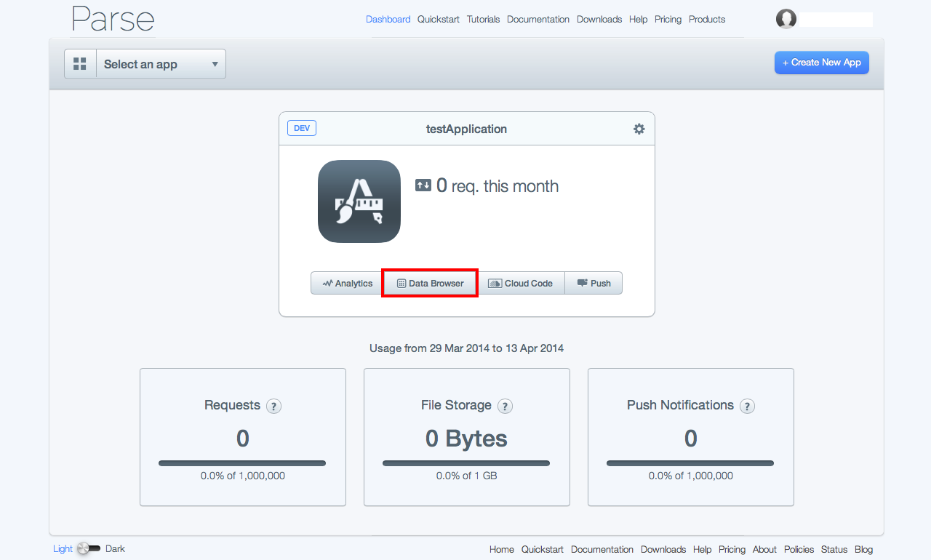Open Quickstart footer link
The image size is (931, 560).
pos(543,550)
